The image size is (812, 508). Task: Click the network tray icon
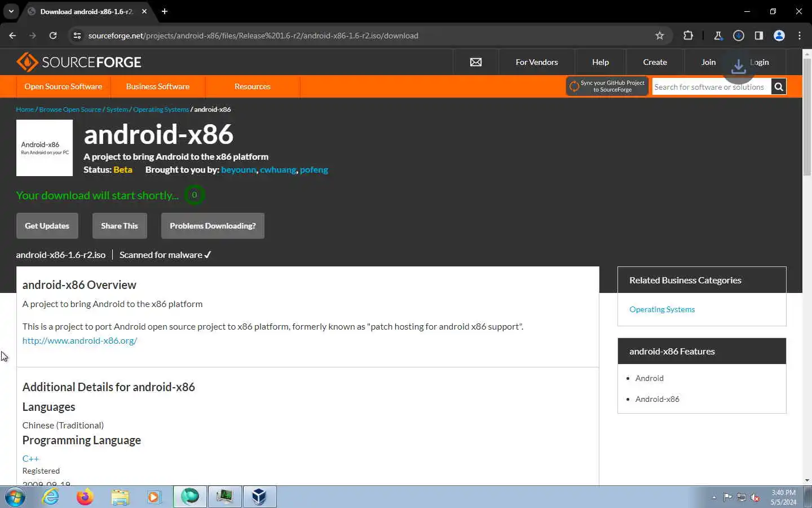click(742, 497)
